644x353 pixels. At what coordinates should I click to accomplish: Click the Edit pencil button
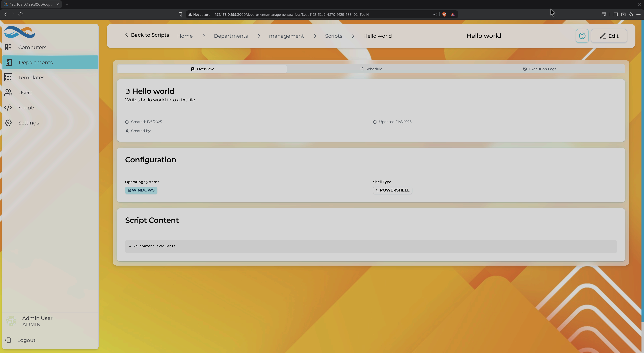click(x=609, y=36)
